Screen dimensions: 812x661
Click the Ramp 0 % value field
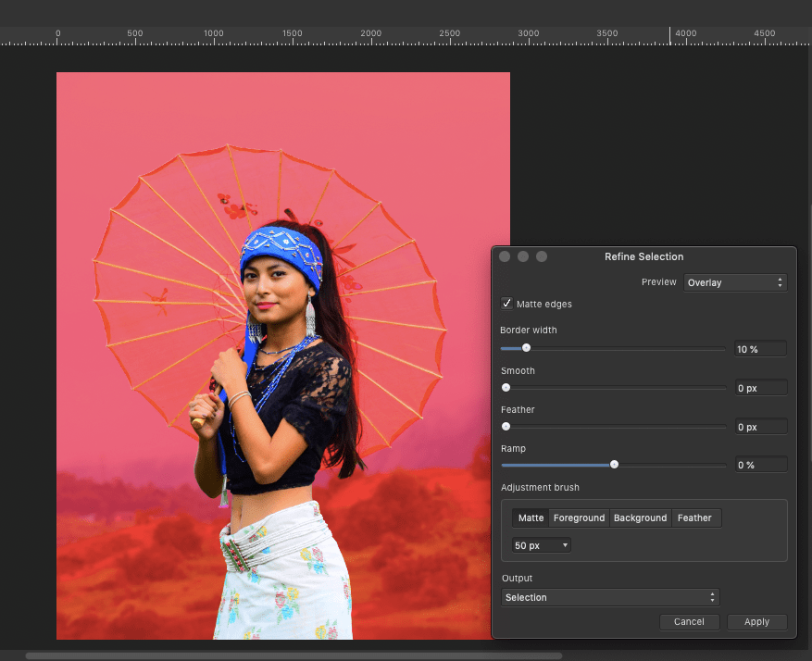(759, 465)
